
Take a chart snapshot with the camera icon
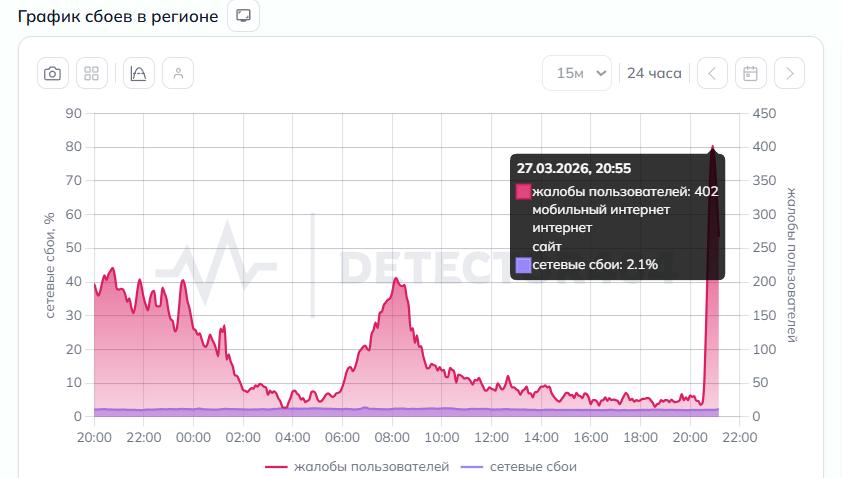coord(53,73)
